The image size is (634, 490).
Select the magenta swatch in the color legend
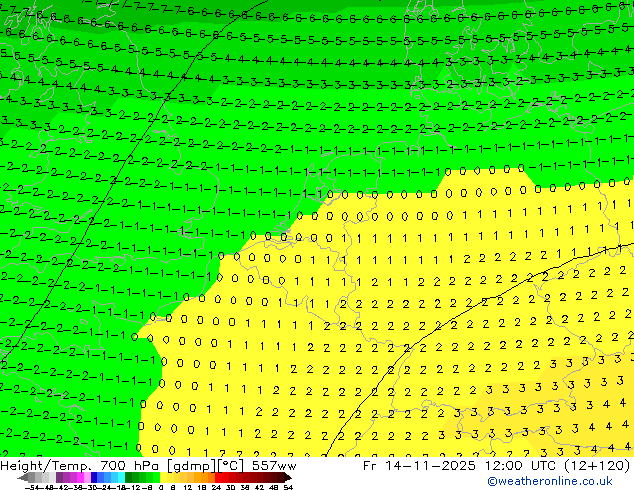80,478
